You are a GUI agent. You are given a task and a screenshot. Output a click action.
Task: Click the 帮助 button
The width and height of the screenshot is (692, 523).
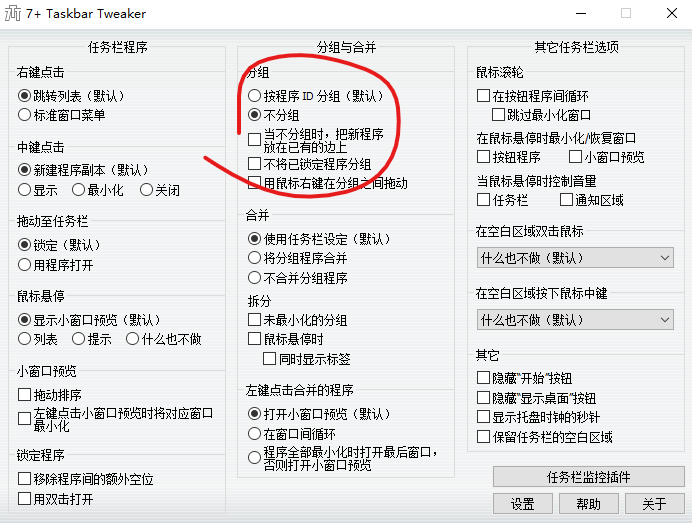tap(588, 504)
